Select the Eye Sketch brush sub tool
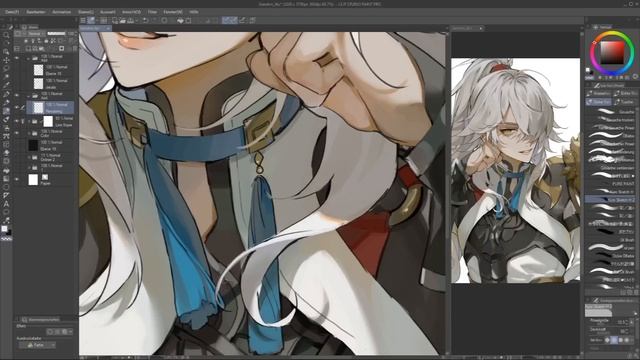640x360 pixels. pyautogui.click(x=610, y=200)
